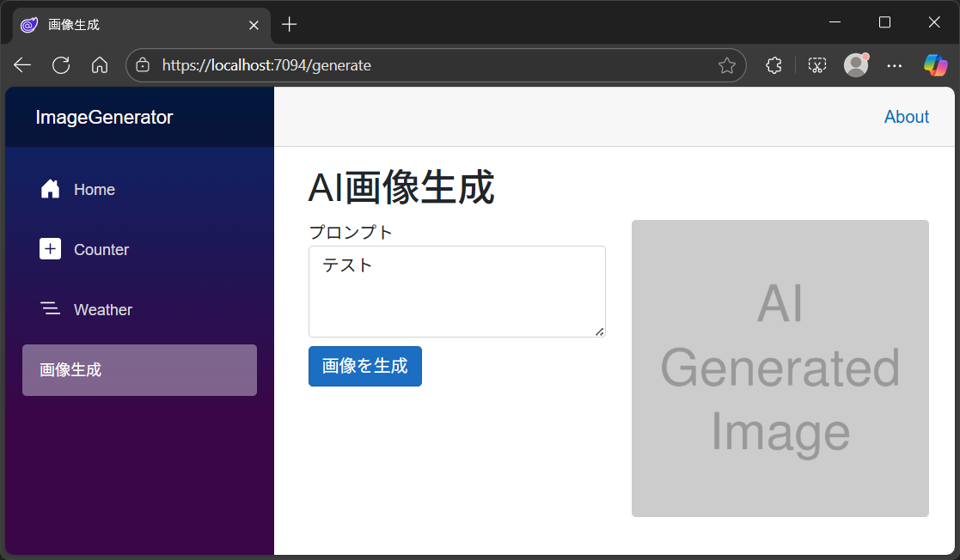The image size is (960, 560).
Task: Open the browser home page icon
Action: (x=100, y=65)
